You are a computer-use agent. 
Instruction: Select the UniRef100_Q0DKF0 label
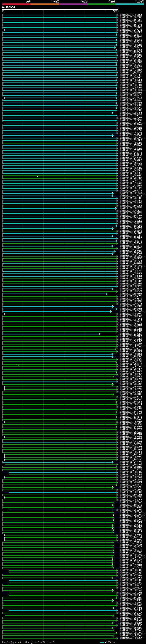[131, 77]
